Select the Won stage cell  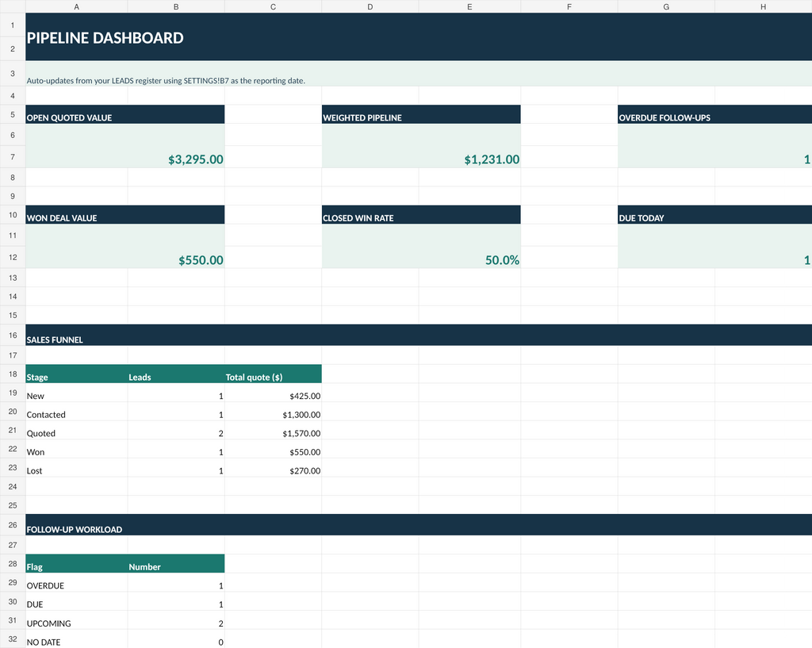point(77,449)
